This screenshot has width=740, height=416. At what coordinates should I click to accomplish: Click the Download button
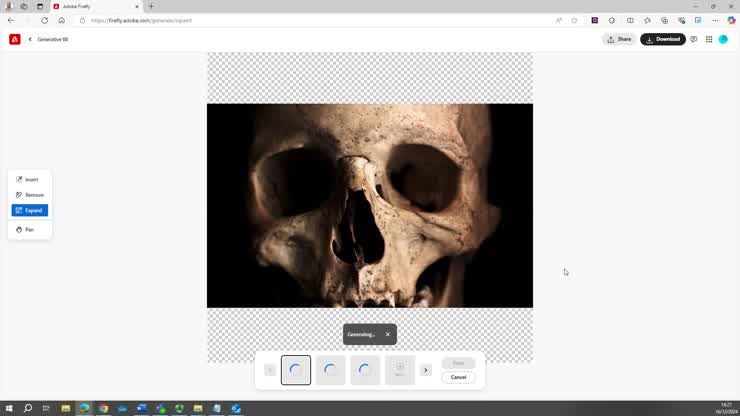[x=663, y=39]
